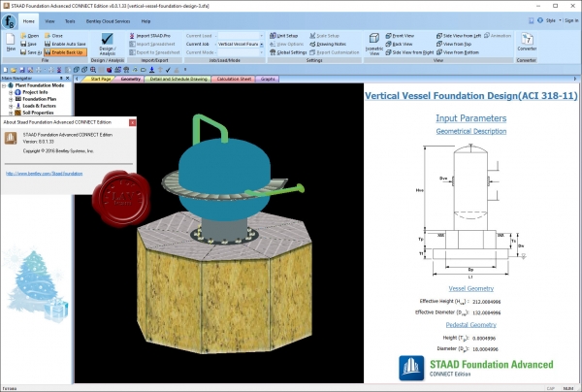Open the Style dropdown menu
The image size is (582, 392).
(553, 20)
